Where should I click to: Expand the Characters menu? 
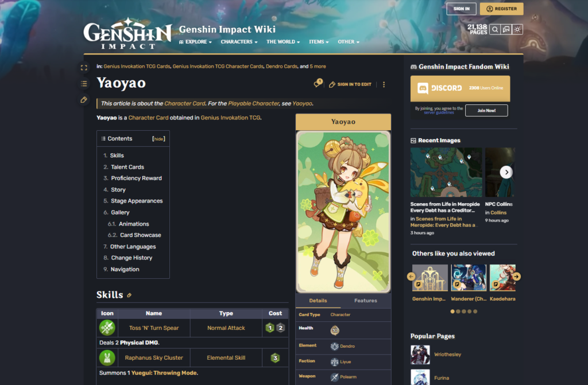click(x=239, y=42)
